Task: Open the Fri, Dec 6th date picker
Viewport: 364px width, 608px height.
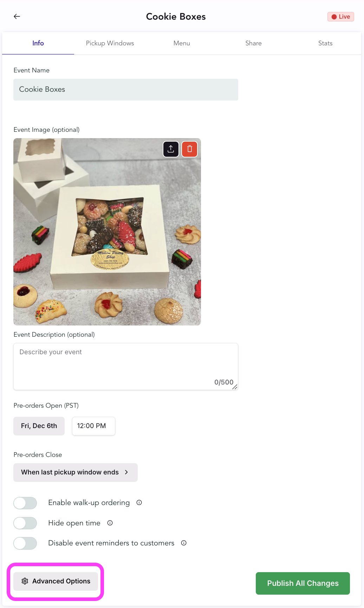Action: point(39,426)
